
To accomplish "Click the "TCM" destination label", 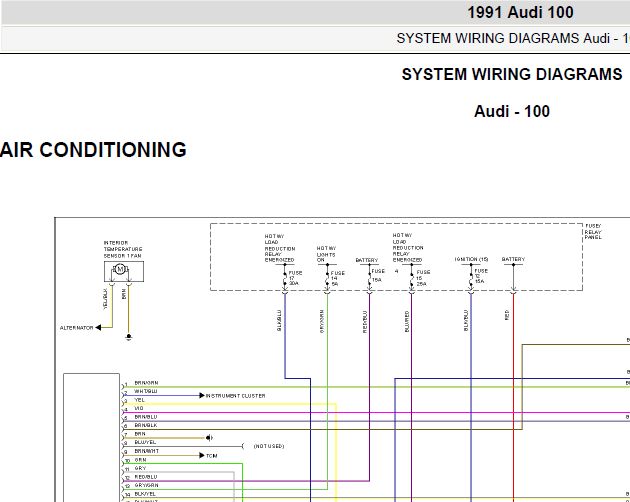I will point(211,456).
